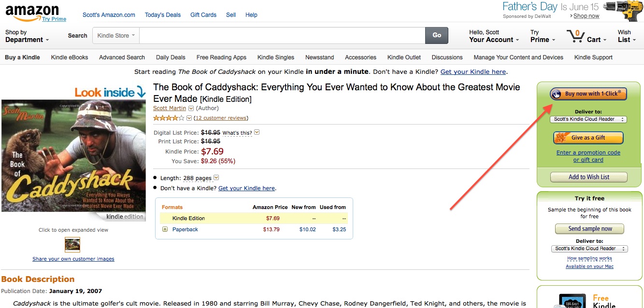
Task: Open the shopping cart icon
Action: click(x=575, y=36)
